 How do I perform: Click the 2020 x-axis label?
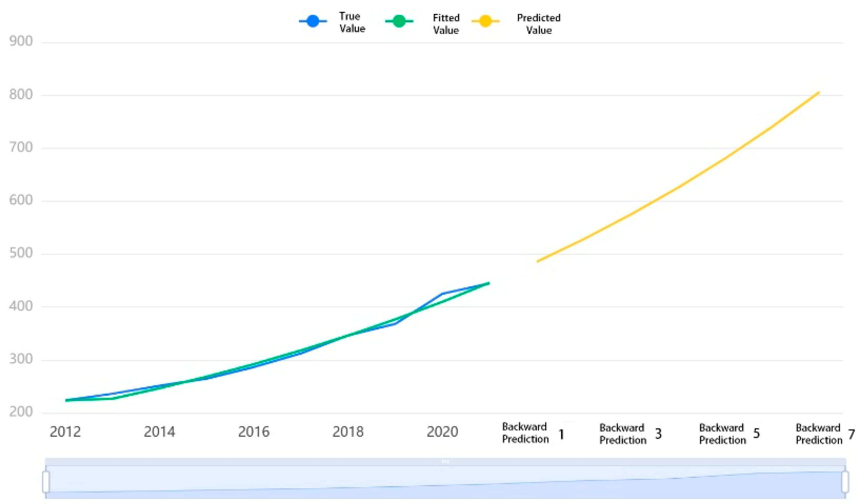pos(442,432)
